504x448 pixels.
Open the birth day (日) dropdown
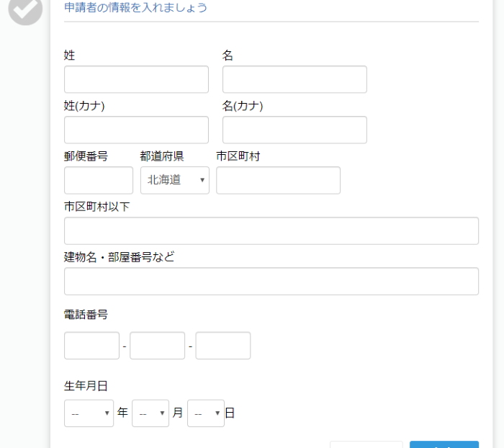point(206,413)
